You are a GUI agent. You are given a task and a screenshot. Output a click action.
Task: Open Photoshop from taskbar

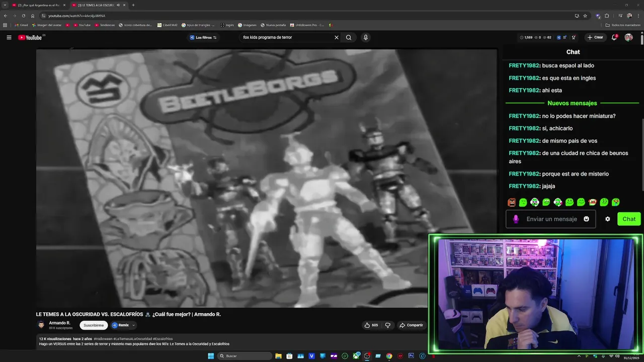411,356
